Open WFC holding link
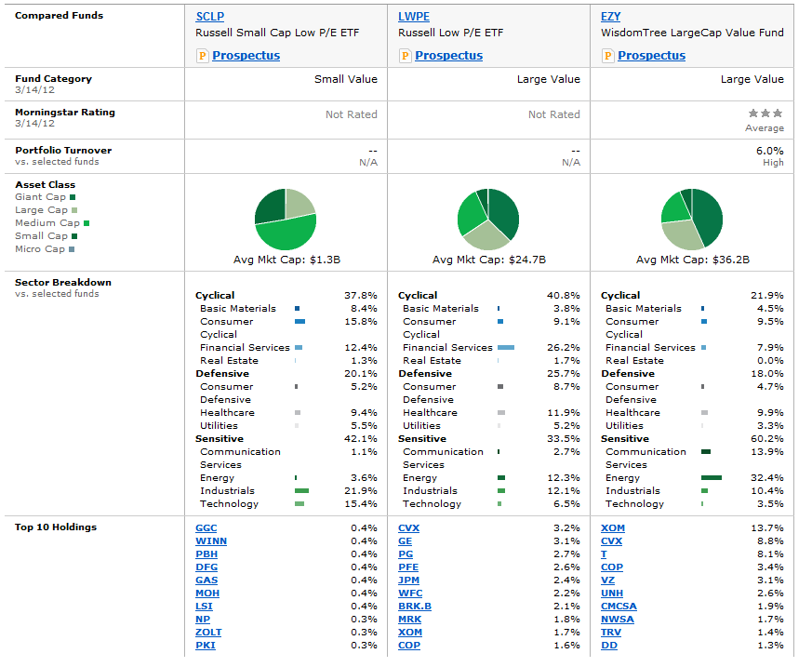Screen dimensions: 812x667 pos(410,593)
